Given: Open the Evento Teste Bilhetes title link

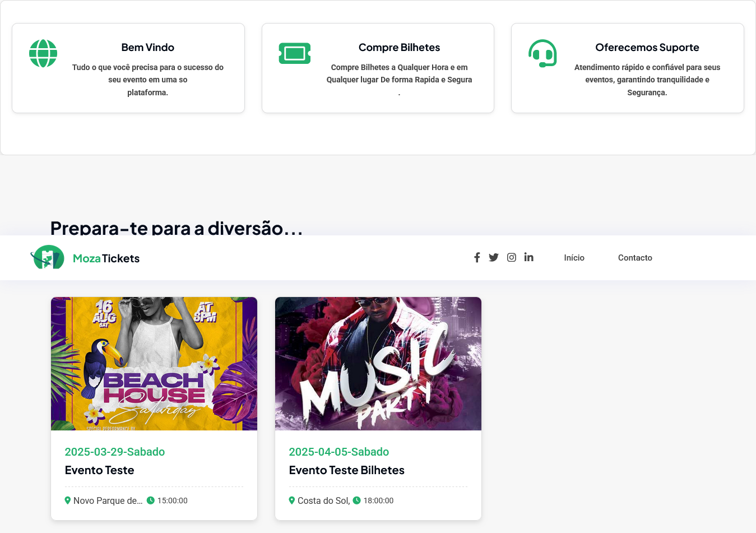Looking at the screenshot, I should tap(346, 470).
